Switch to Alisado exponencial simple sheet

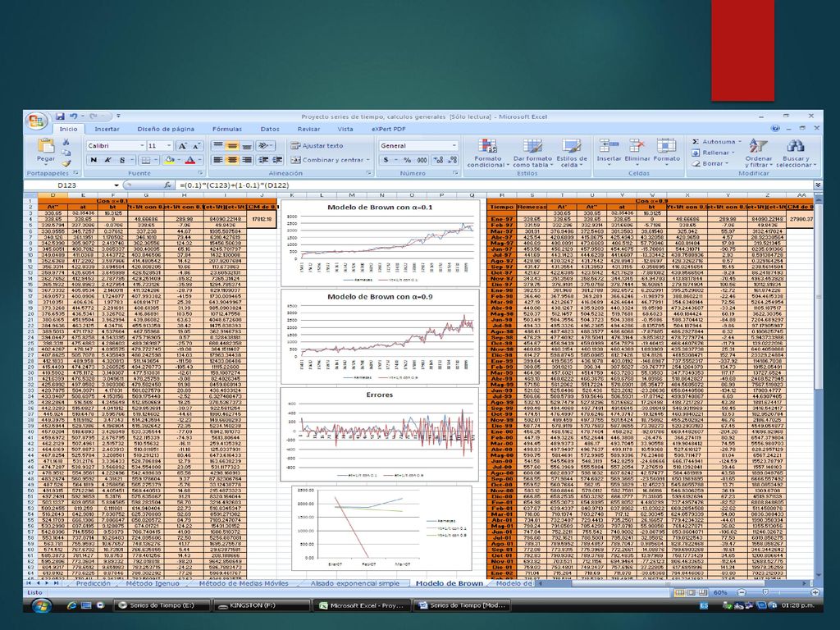(x=355, y=583)
